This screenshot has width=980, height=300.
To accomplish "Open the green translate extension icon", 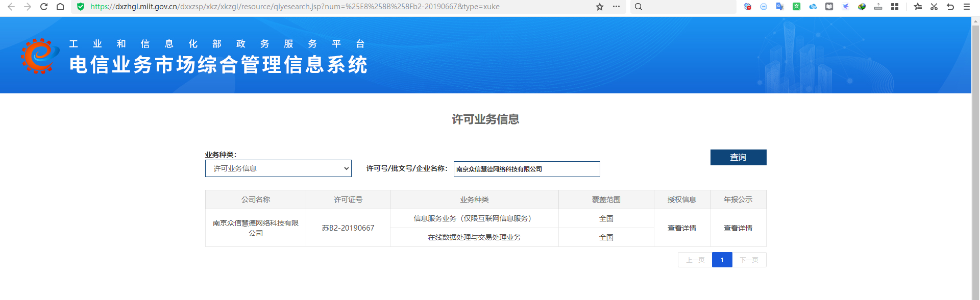I will tap(796, 7).
